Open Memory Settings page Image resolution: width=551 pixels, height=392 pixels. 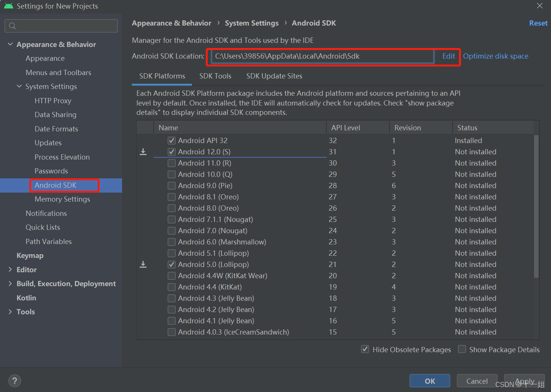pyautogui.click(x=62, y=199)
